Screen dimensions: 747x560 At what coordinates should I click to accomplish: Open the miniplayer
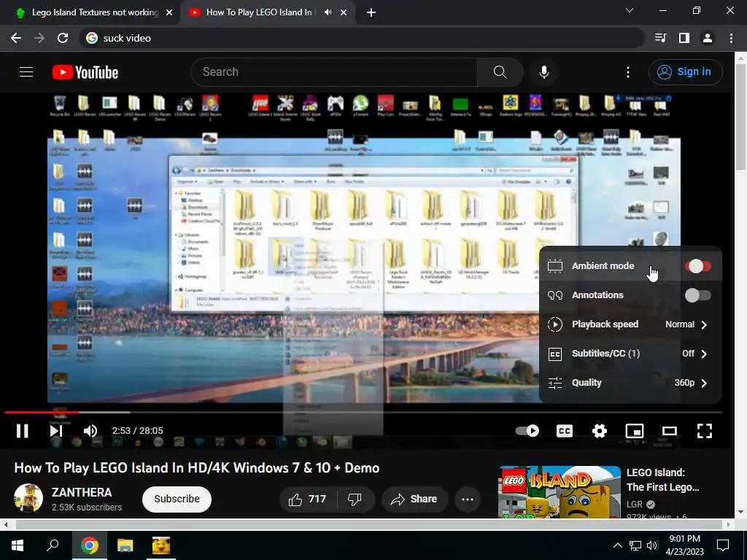pyautogui.click(x=635, y=431)
